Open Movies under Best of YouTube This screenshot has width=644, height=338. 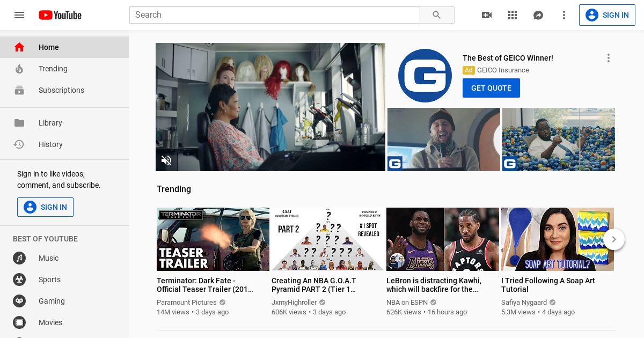(64, 322)
